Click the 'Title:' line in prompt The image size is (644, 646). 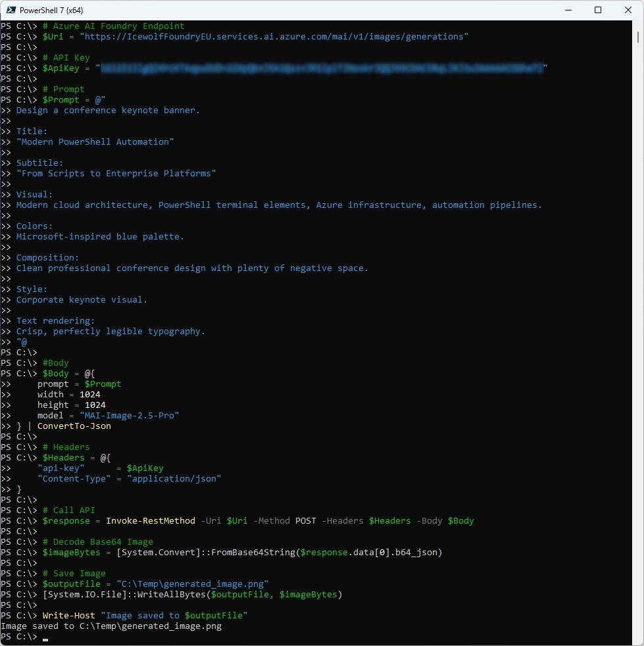coord(32,132)
